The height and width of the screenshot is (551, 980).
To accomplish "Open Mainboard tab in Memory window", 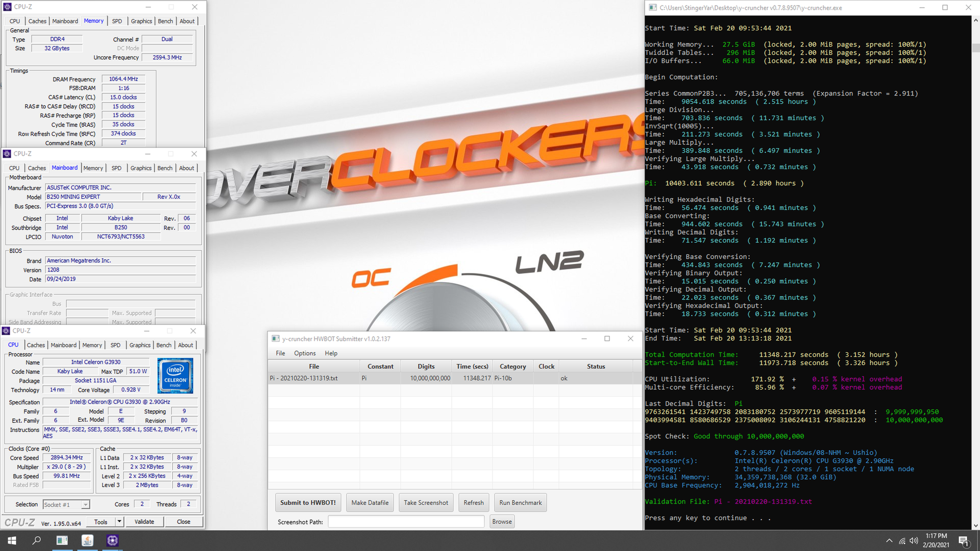I will tap(65, 21).
